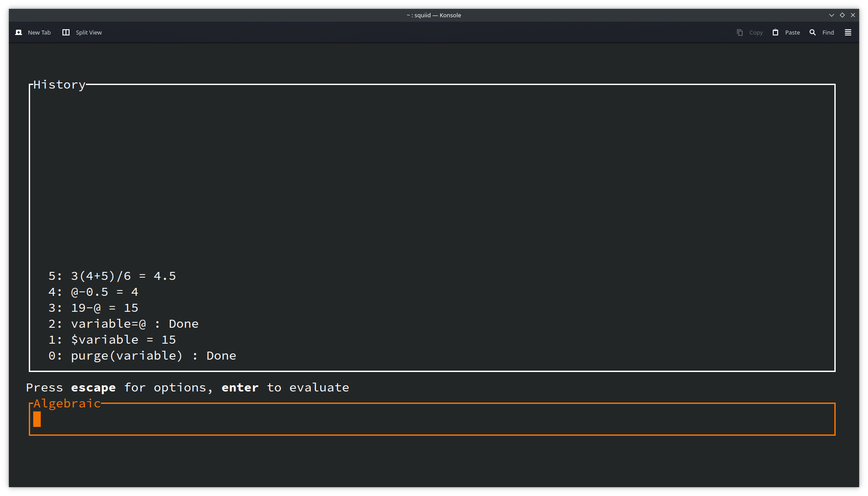
Task: Click the bold word escape
Action: tap(93, 387)
